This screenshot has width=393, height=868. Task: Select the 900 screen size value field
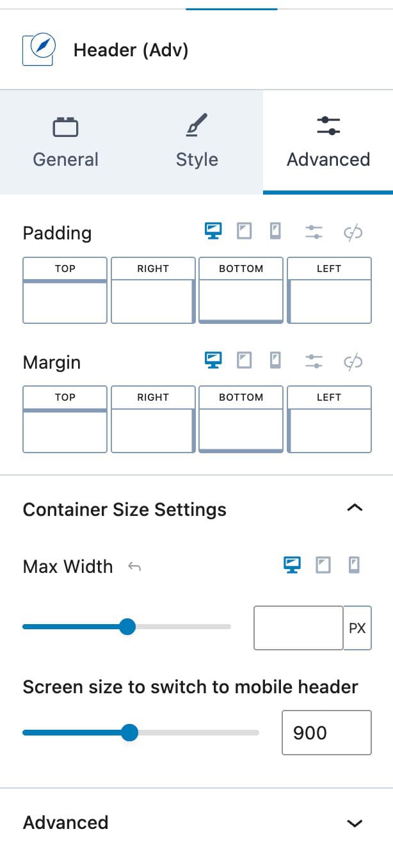(326, 732)
